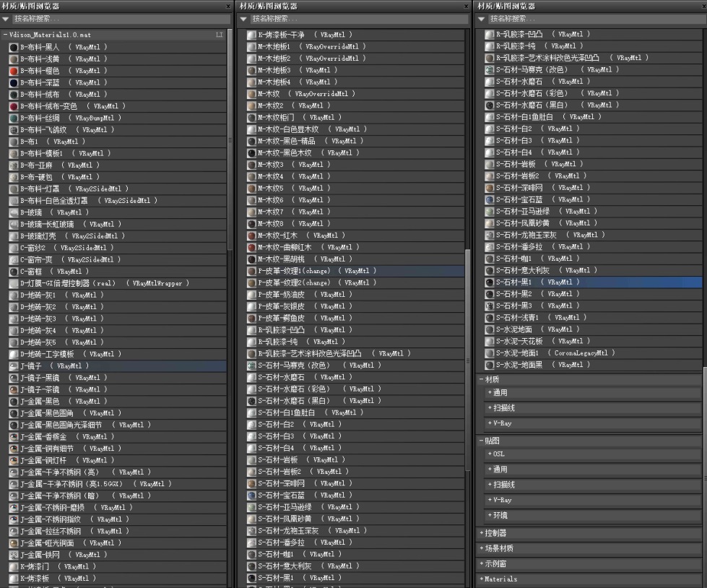707x588 pixels.
Task: Click the S-石材-浅青1 material sphere icon
Action: pos(489,318)
